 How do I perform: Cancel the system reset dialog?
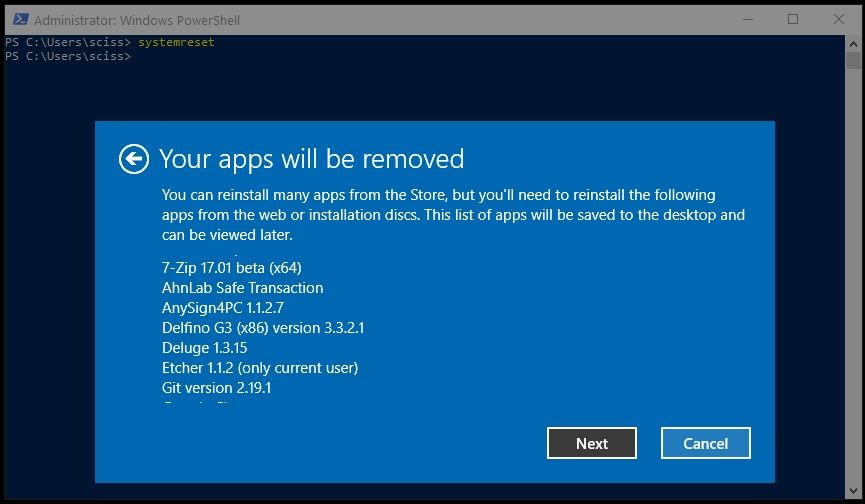pos(706,443)
